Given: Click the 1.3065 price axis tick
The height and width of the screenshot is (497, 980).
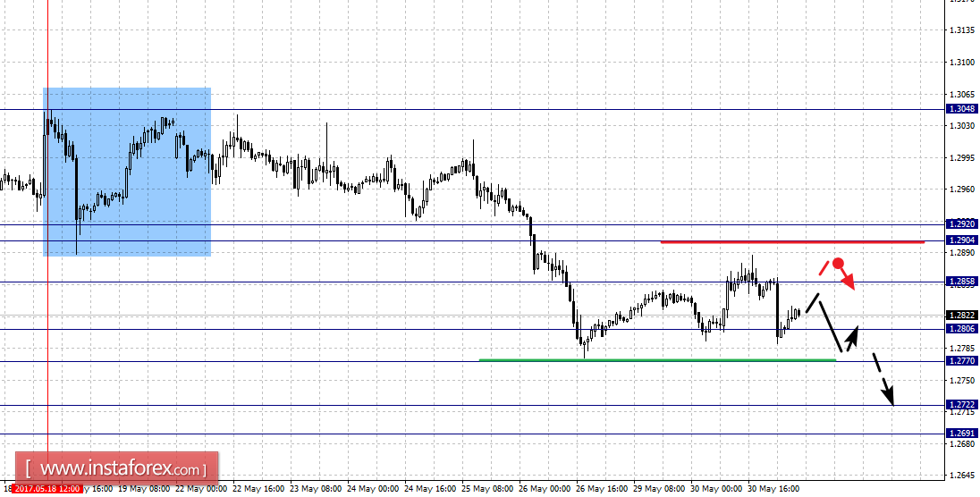Looking at the screenshot, I should coord(962,94).
